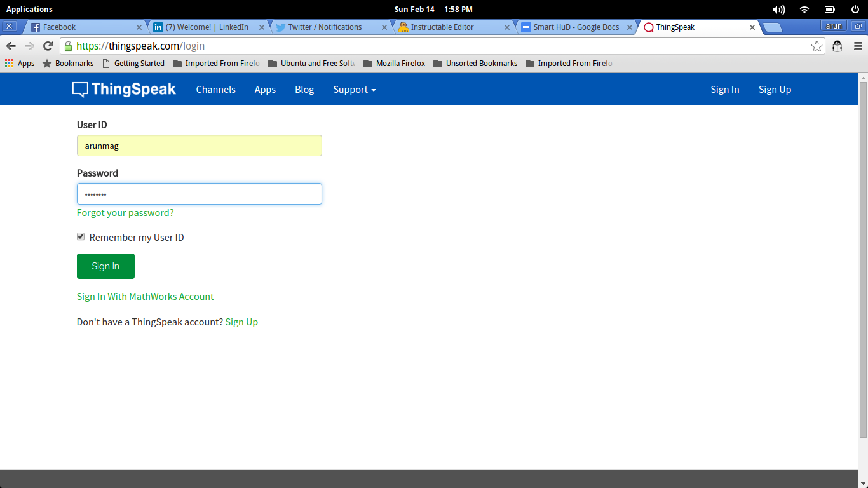The height and width of the screenshot is (488, 868).
Task: Click the ThingSpeak logo
Action: coord(124,90)
